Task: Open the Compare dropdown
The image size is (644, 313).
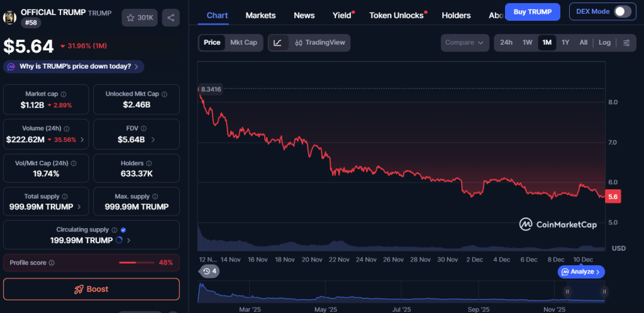Action: coord(465,43)
